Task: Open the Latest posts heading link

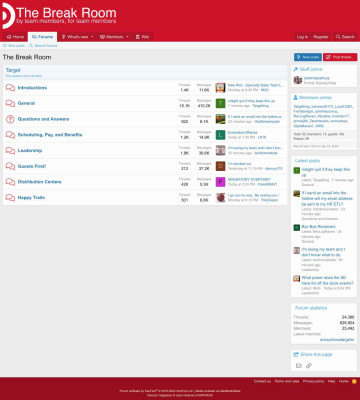Action: (x=307, y=161)
